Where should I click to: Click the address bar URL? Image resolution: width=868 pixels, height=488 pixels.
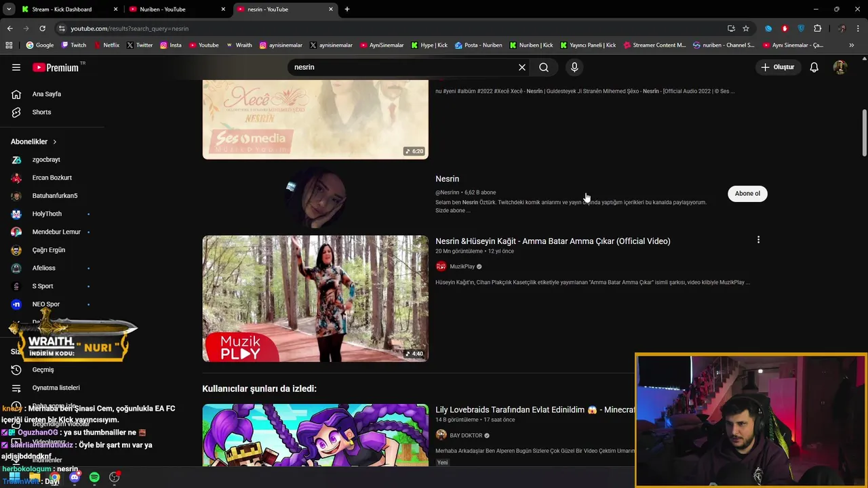[130, 28]
